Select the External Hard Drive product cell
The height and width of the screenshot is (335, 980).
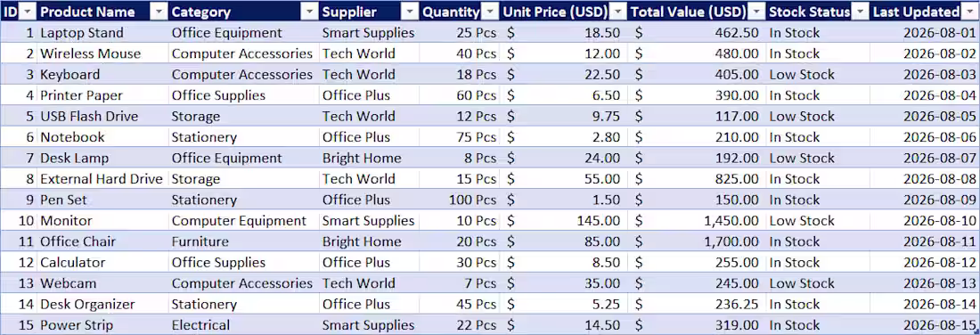click(x=102, y=179)
